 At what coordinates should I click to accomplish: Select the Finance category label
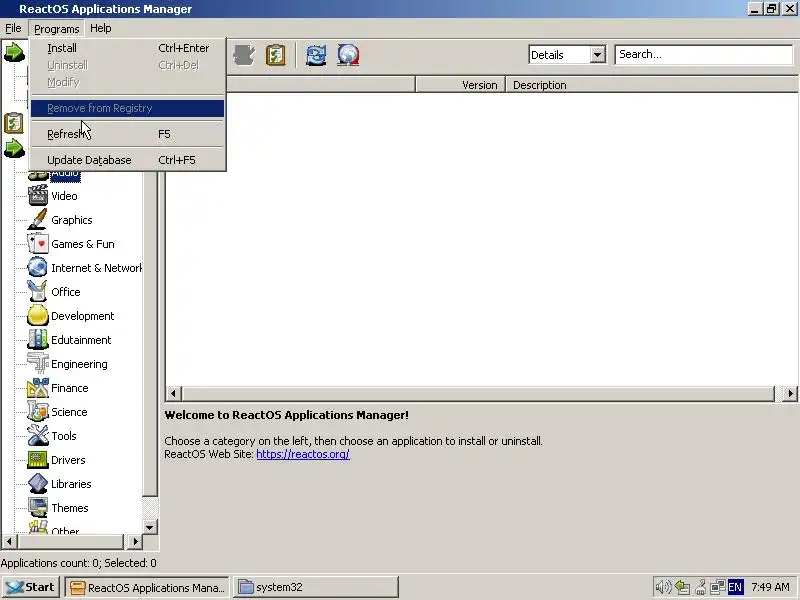click(x=70, y=388)
